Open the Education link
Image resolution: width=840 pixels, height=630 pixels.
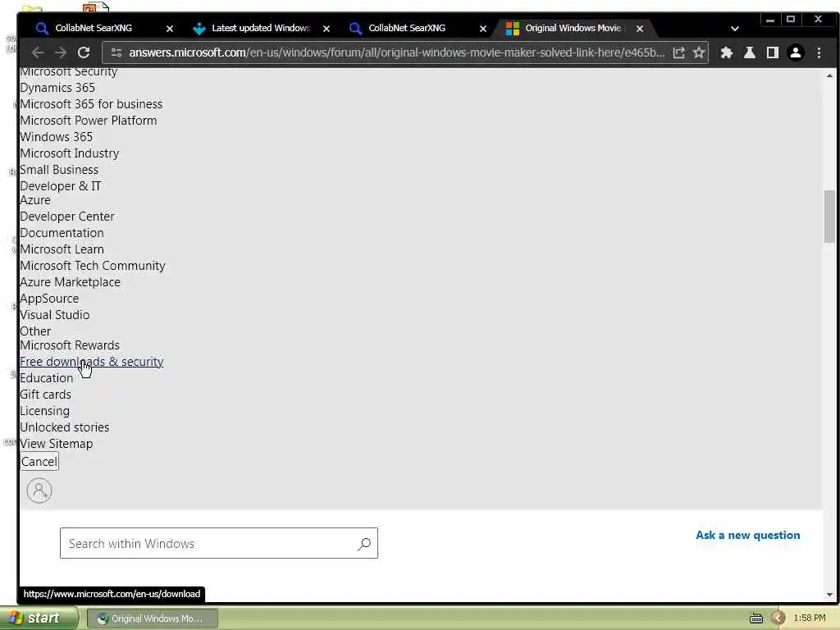click(47, 378)
